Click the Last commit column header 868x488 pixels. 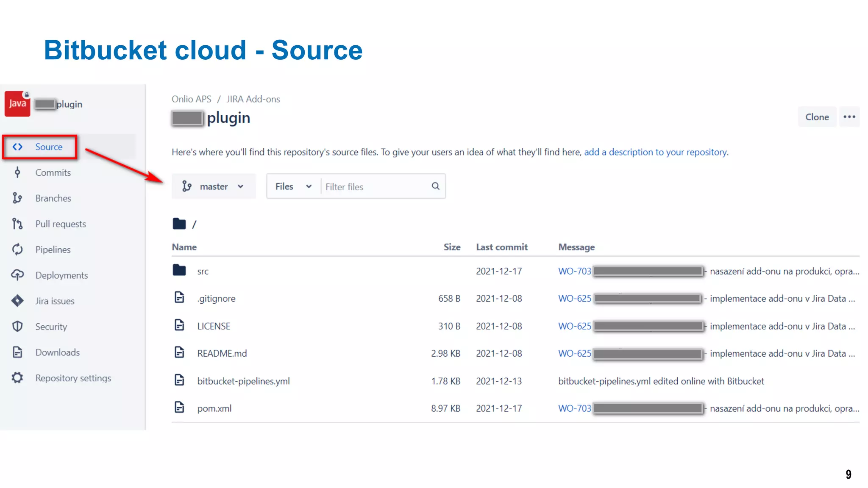[502, 247]
